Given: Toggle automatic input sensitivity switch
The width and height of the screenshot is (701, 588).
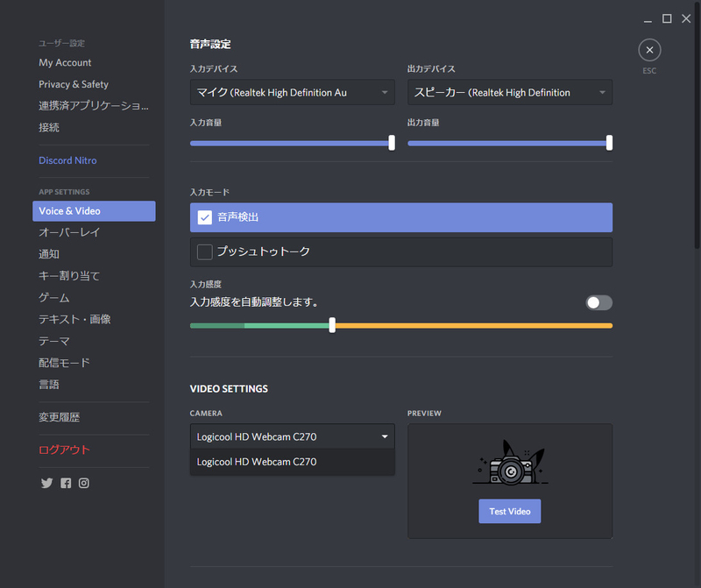Looking at the screenshot, I should pyautogui.click(x=598, y=302).
